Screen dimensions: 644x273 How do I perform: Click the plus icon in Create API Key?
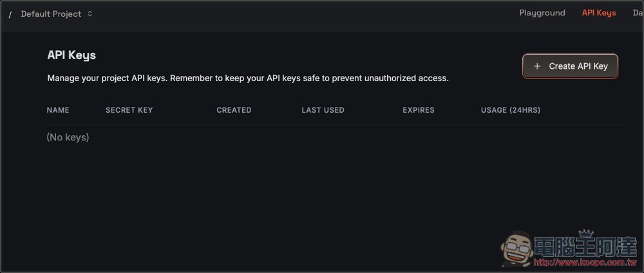click(x=537, y=66)
